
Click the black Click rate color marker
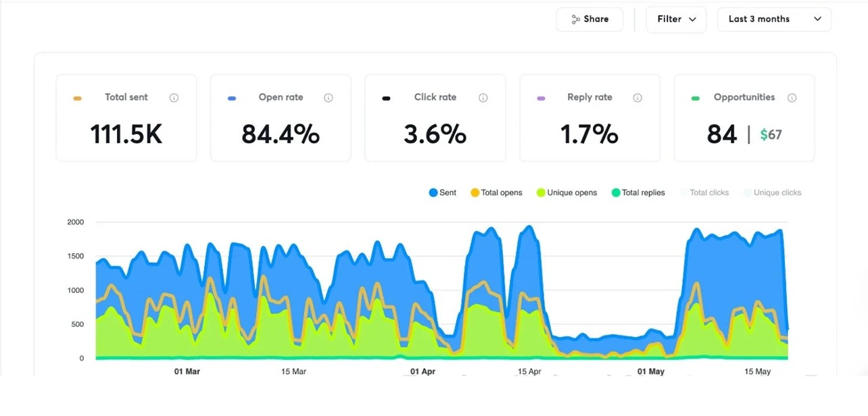click(x=386, y=99)
